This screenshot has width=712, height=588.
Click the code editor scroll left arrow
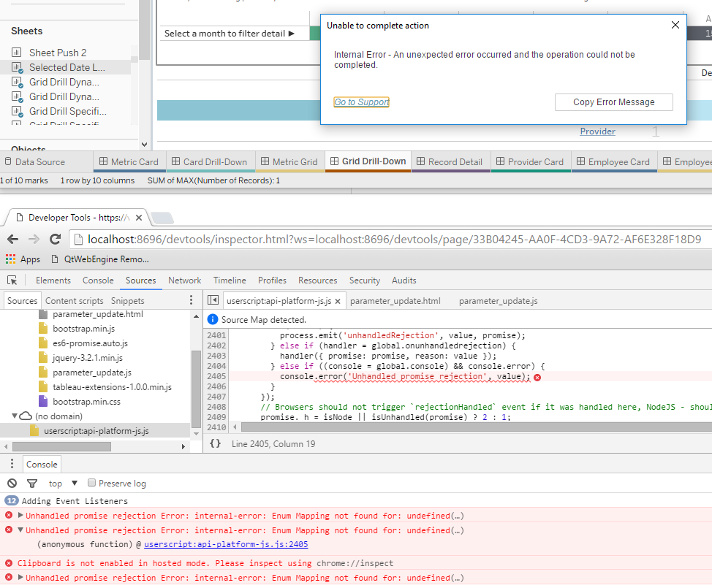tap(235, 427)
